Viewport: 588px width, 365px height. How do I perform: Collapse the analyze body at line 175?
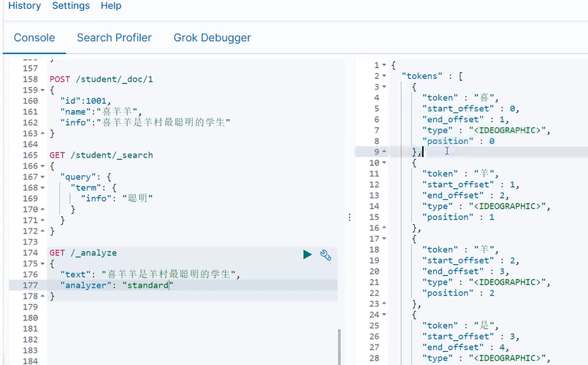[42, 264]
